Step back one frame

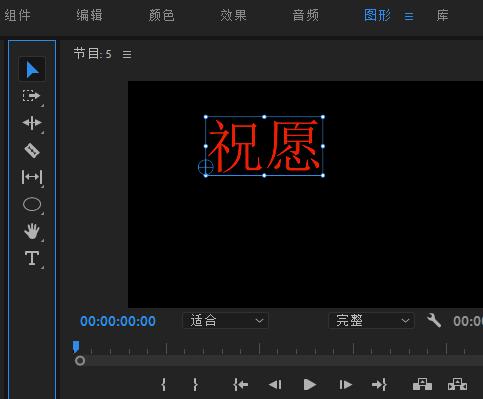click(275, 385)
